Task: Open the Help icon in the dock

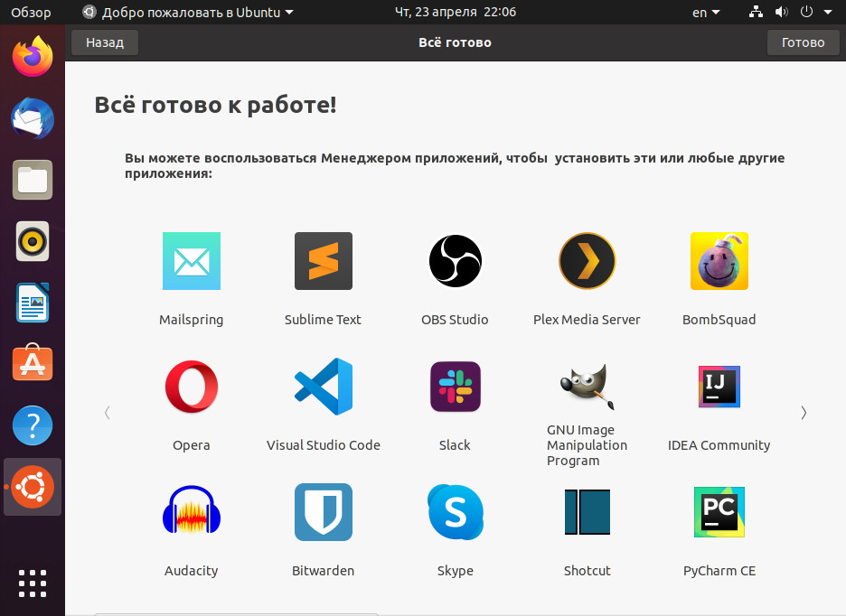Action: [x=33, y=425]
